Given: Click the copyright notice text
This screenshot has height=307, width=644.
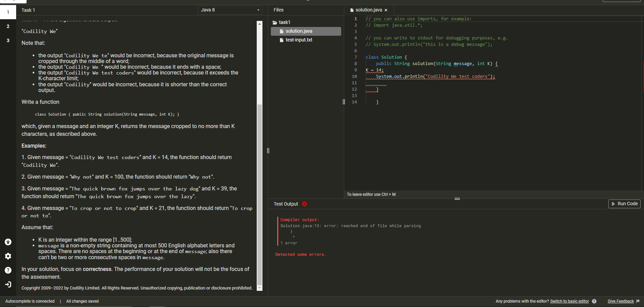Looking at the screenshot, I should coord(137,288).
